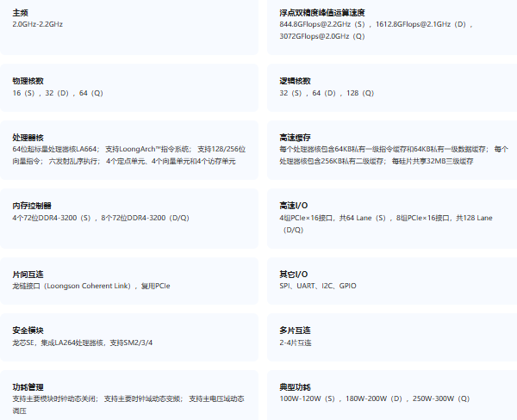Select the 16 (S), 32 (D), 64 (Q) value

point(58,92)
